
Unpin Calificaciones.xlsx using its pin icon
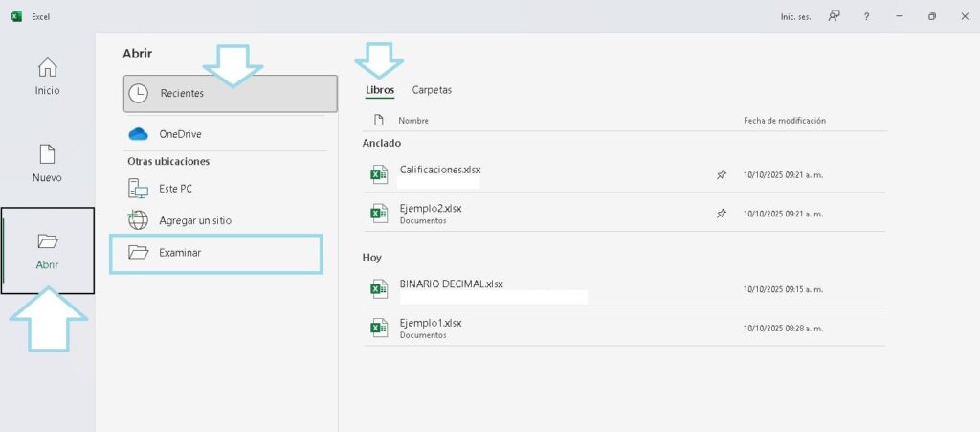pos(722,174)
